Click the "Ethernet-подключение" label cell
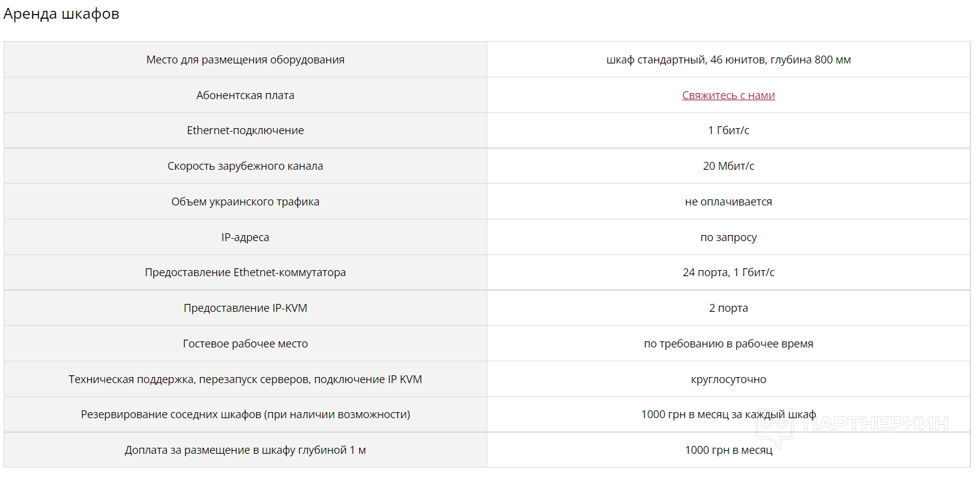 tap(245, 131)
